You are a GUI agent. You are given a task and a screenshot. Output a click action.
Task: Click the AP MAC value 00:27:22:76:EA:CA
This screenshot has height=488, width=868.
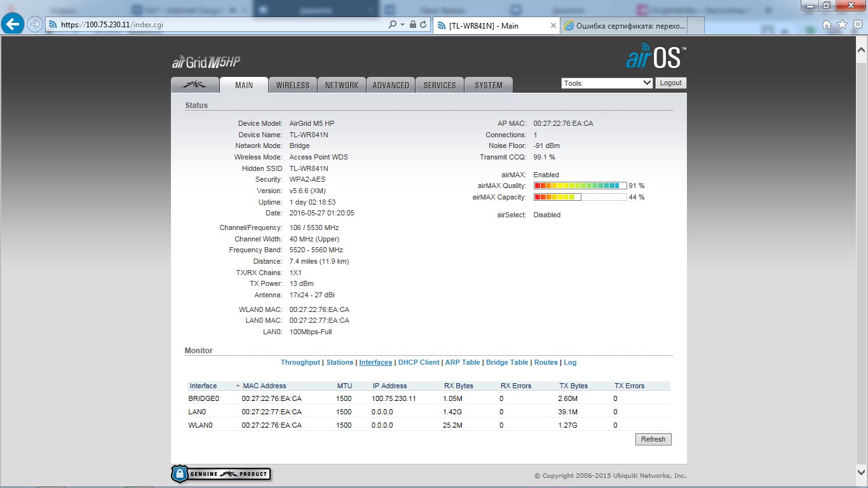(563, 123)
